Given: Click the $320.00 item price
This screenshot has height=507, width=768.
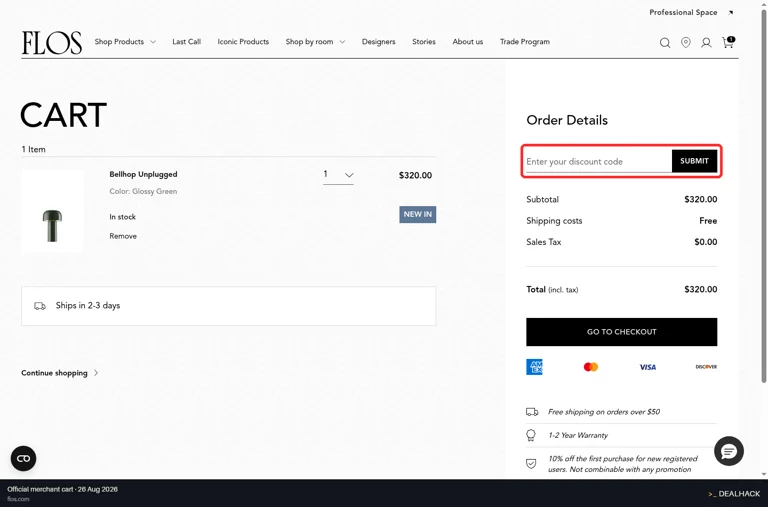Looking at the screenshot, I should click(x=415, y=175).
